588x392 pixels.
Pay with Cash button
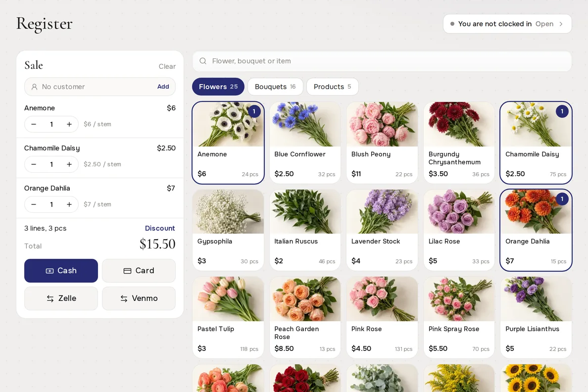point(61,270)
